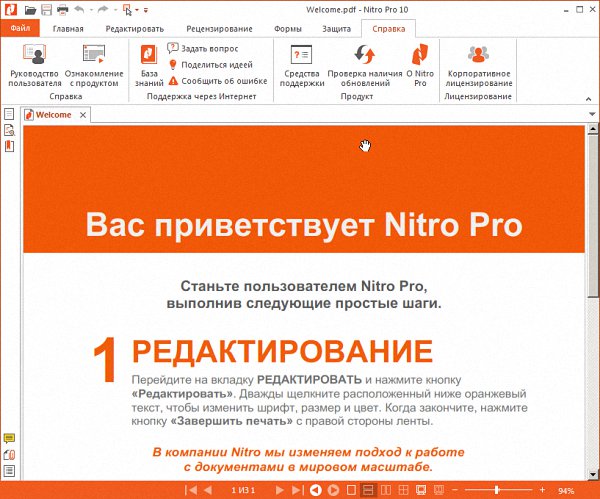600x499 pixels.
Task: Zoom out with the minus button
Action: pyautogui.click(x=455, y=490)
